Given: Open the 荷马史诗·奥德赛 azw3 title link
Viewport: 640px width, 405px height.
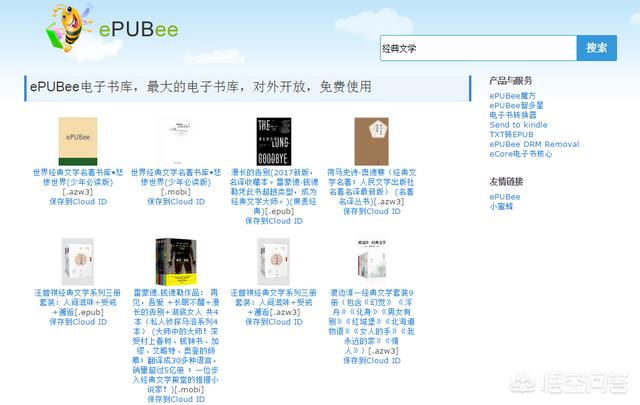Looking at the screenshot, I should click(x=371, y=187).
